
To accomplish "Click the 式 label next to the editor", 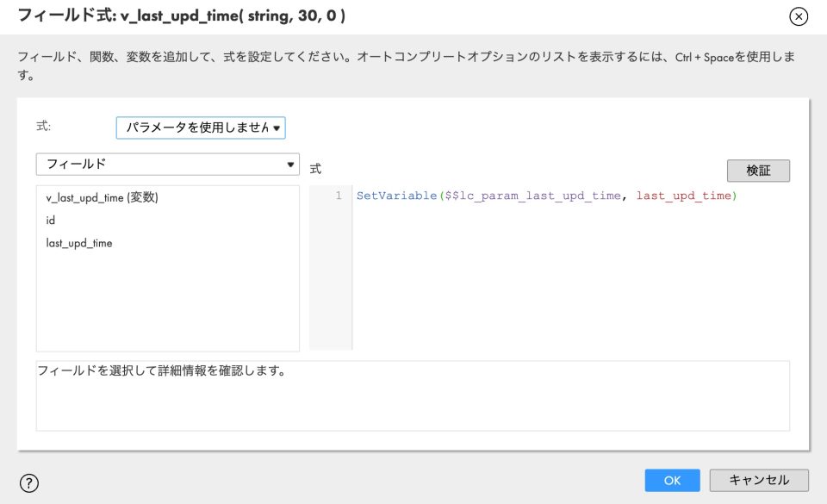I will click(315, 170).
